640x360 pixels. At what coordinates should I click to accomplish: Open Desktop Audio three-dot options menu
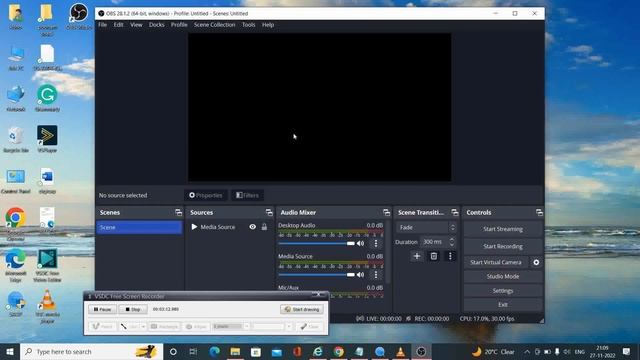point(376,243)
